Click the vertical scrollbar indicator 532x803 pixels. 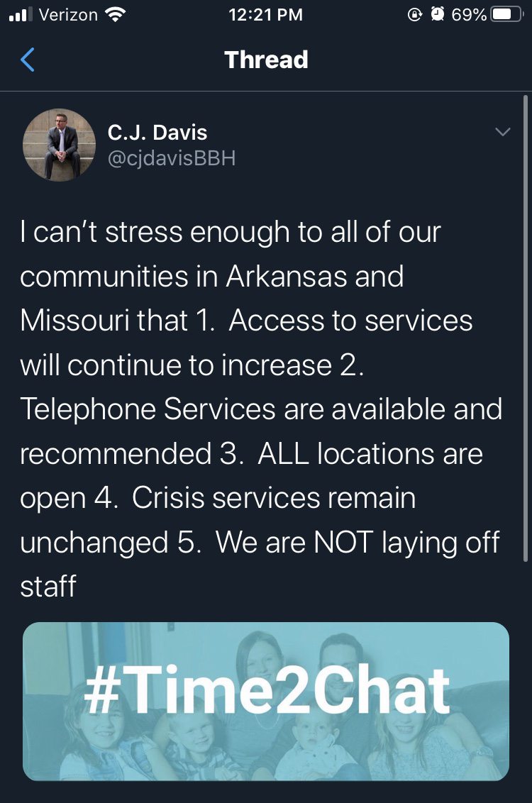coord(526,328)
